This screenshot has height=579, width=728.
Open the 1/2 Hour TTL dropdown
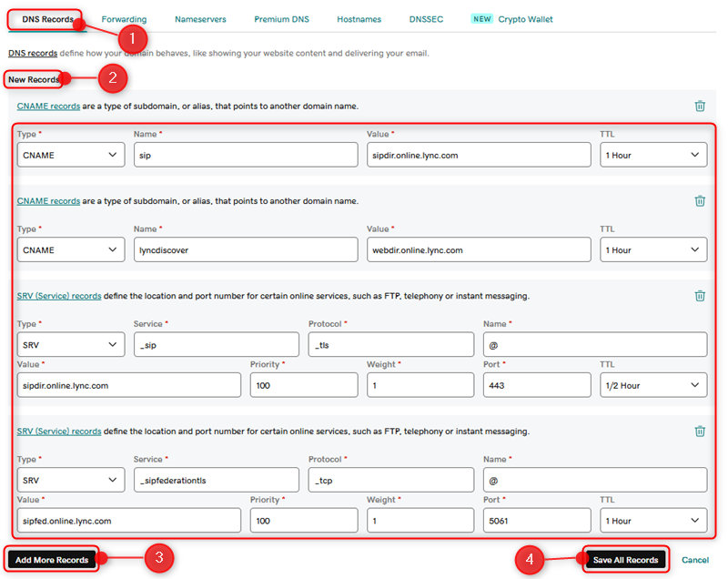653,385
